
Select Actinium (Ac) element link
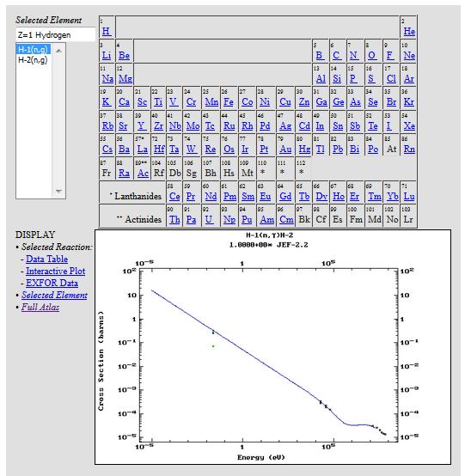[143, 173]
